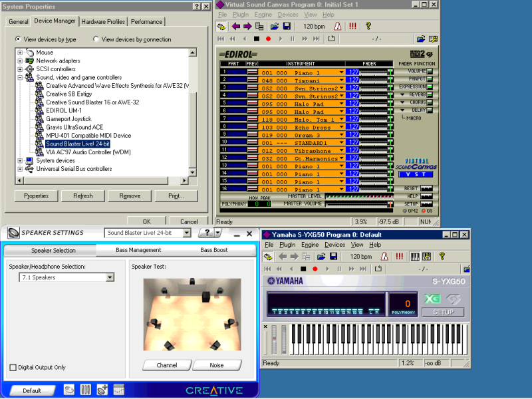Switch to the General tab in System Properties
The width and height of the screenshot is (532, 399).
click(x=19, y=22)
